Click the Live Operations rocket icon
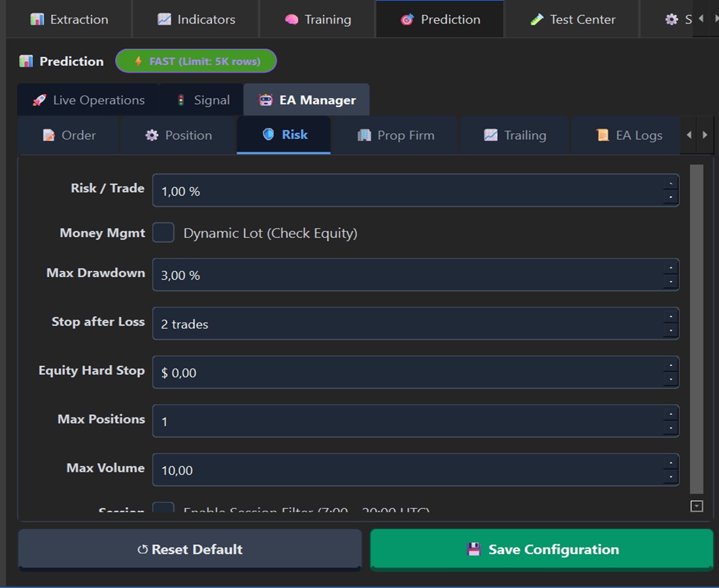The width and height of the screenshot is (719, 588). [x=40, y=100]
